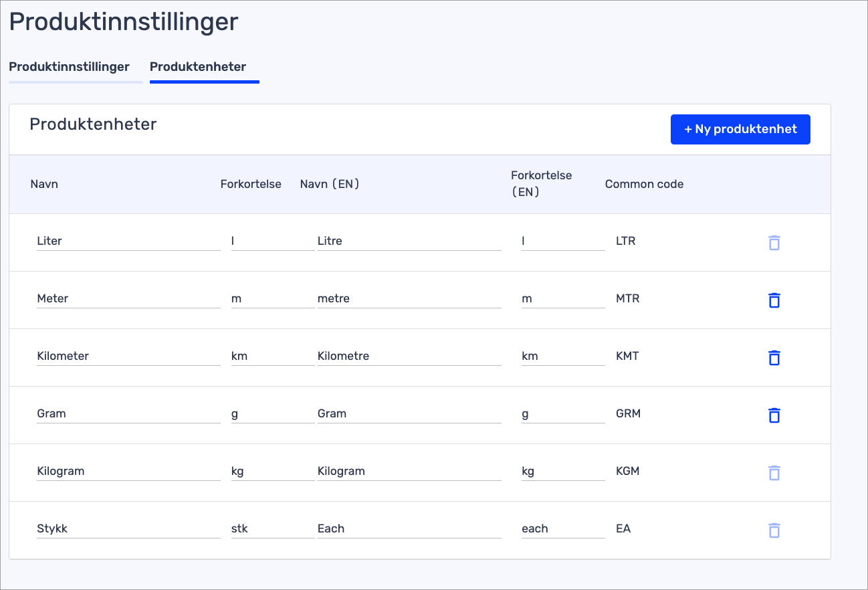Select the EA common code text
The image size is (868, 590).
623,528
